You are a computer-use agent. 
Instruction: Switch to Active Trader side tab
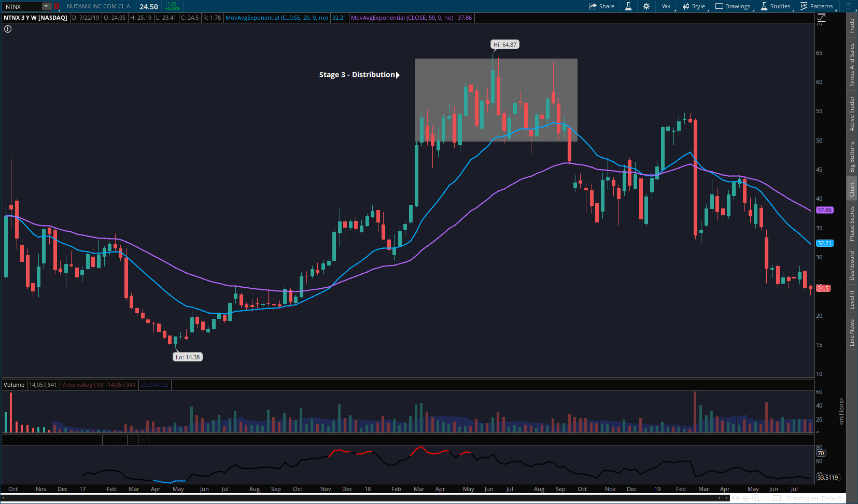(x=852, y=113)
